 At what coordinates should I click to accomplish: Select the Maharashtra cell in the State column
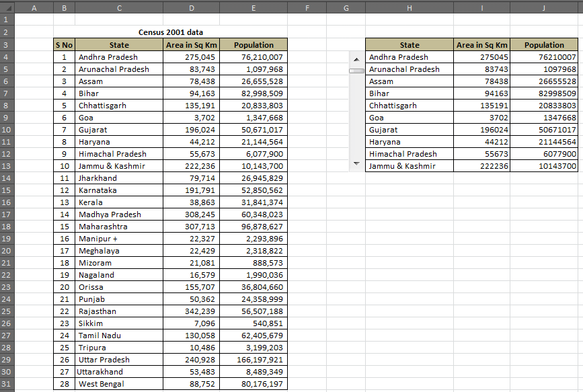[118, 227]
